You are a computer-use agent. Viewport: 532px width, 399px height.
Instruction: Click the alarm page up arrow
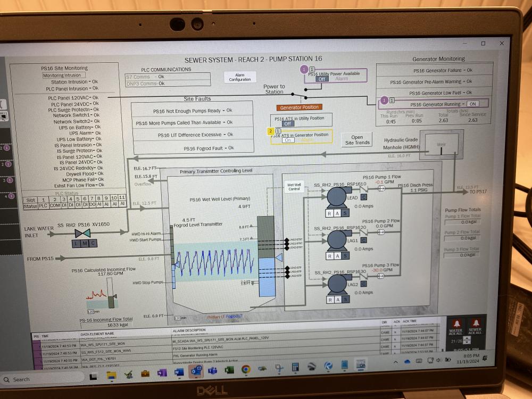pos(467,338)
